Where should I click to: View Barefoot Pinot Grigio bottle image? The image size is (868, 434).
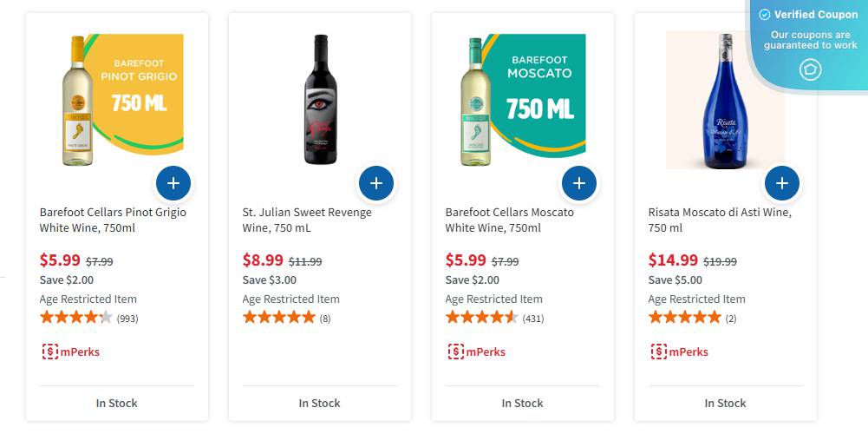78,100
